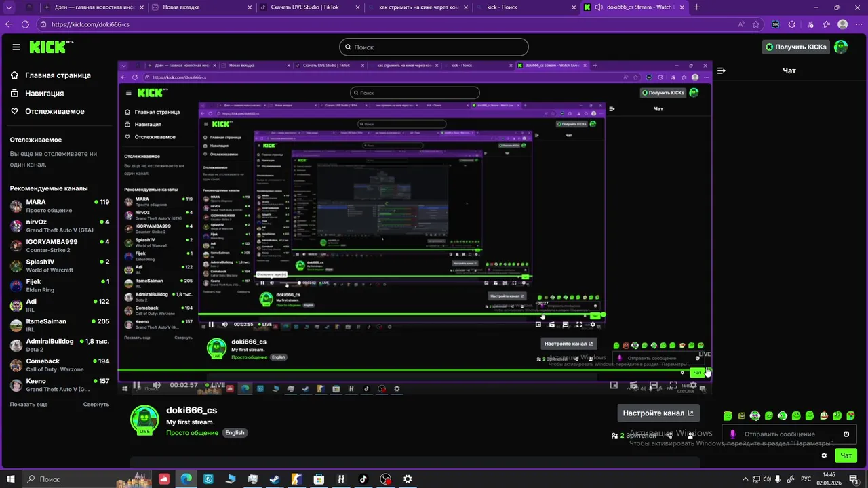Open browser extensions puzzle icon
Screen dimensions: 868x488
point(791,24)
